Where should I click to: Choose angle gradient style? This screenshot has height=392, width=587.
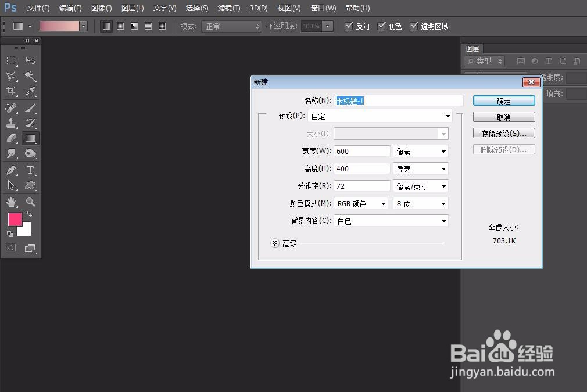click(134, 26)
